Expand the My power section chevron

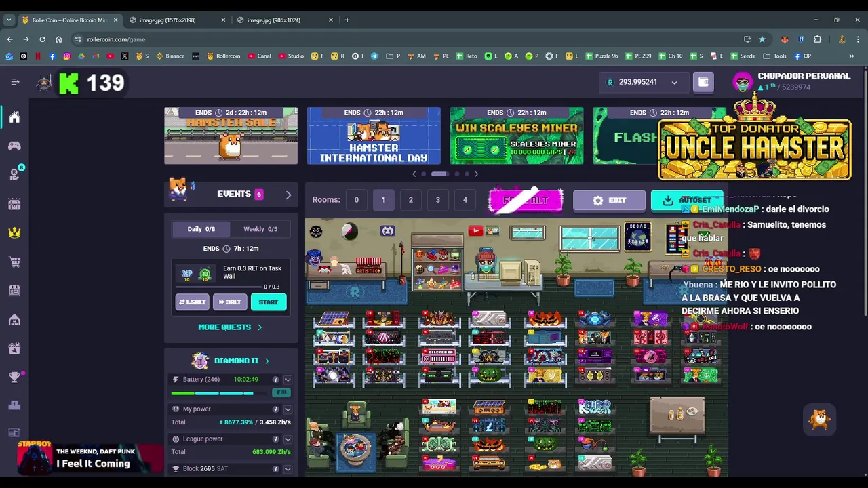(288, 409)
